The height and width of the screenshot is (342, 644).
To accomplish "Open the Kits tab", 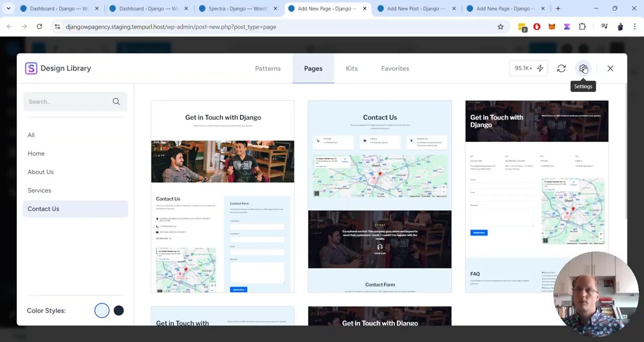I will pos(352,68).
